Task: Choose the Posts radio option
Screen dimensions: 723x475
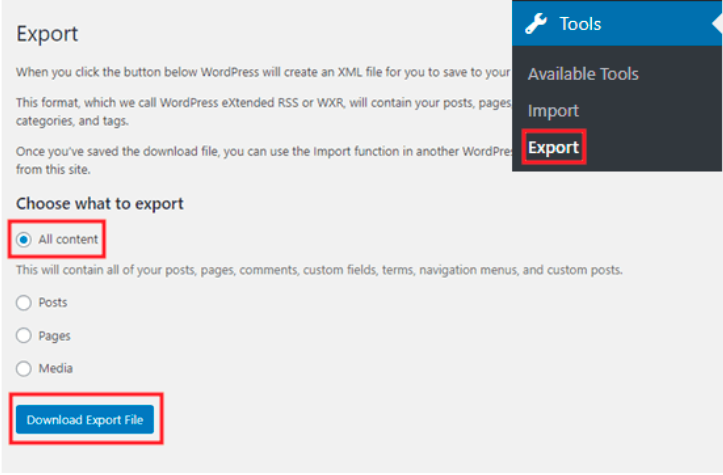Action: 24,303
